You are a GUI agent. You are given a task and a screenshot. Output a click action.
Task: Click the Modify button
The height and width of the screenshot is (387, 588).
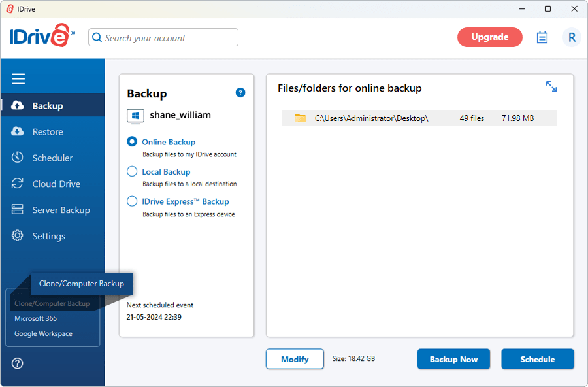click(x=295, y=360)
